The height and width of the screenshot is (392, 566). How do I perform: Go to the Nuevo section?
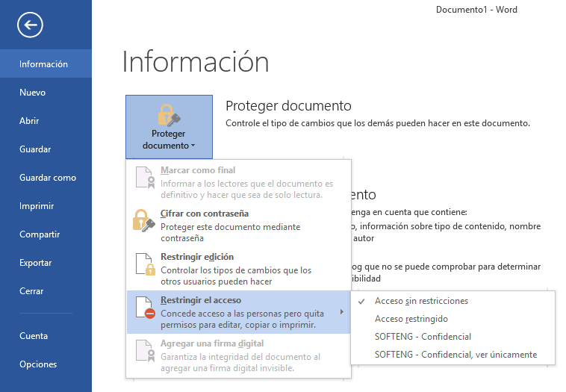pos(33,93)
